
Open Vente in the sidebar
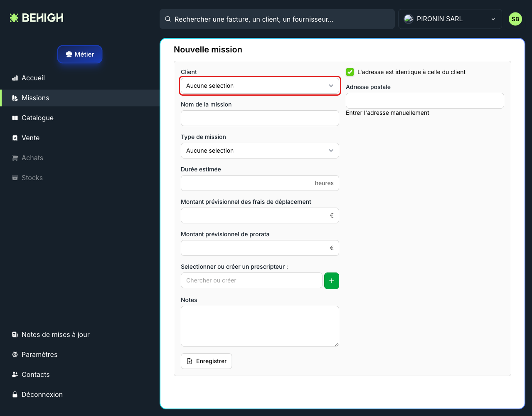(80, 138)
